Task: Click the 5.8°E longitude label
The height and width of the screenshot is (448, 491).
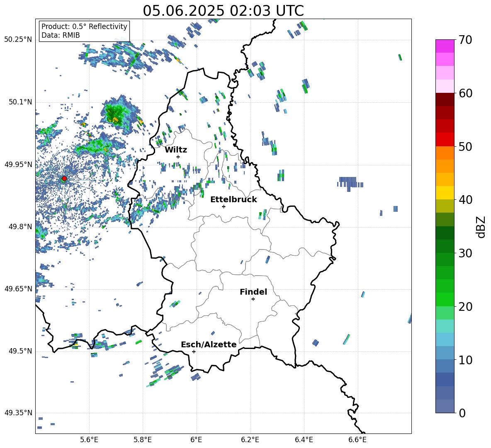Action: (143, 440)
